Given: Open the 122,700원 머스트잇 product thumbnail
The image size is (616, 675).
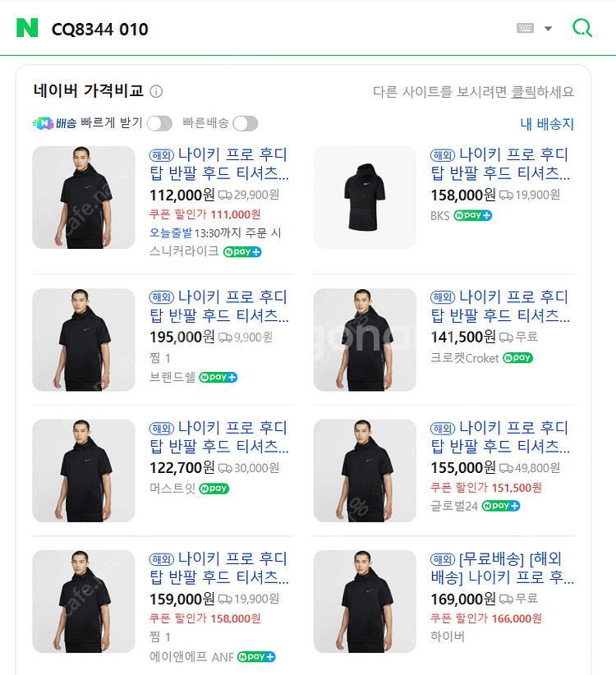Looking at the screenshot, I should (84, 471).
